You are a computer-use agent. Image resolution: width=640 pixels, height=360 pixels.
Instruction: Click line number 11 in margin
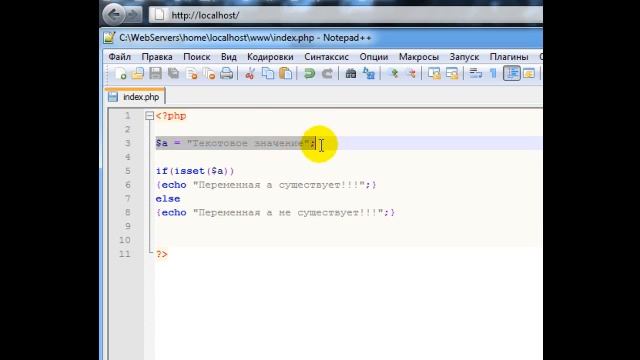125,254
